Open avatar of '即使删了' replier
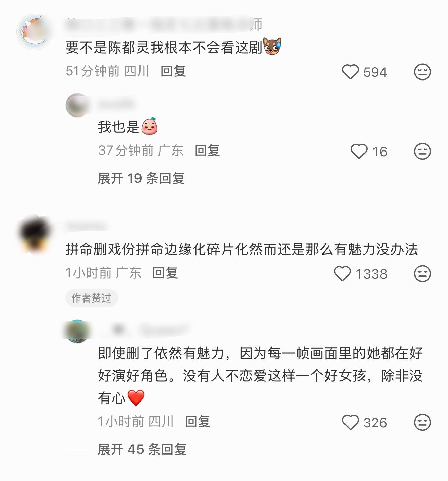This screenshot has width=448, height=481. click(x=77, y=332)
